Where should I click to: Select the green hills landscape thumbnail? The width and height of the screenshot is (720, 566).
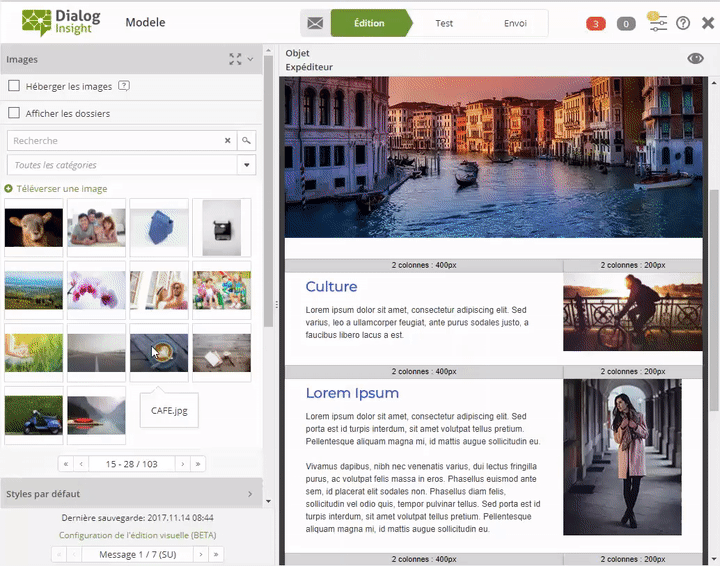(x=34, y=290)
